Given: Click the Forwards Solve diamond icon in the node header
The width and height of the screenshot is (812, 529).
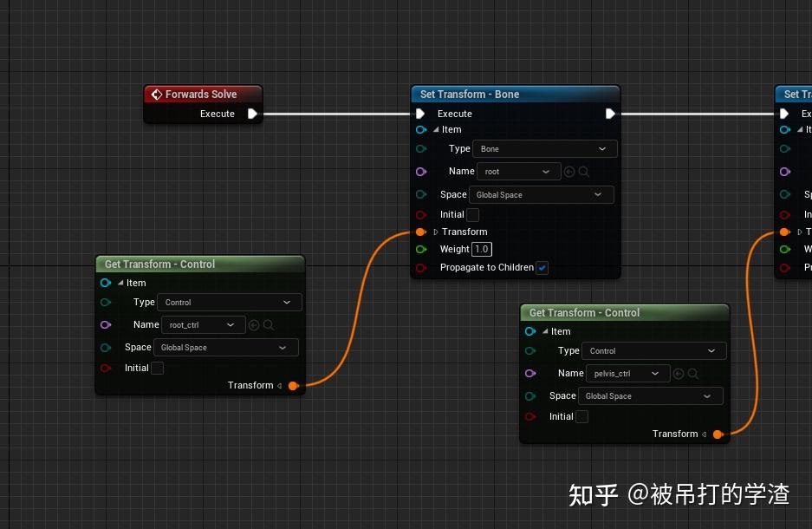Looking at the screenshot, I should click(158, 95).
